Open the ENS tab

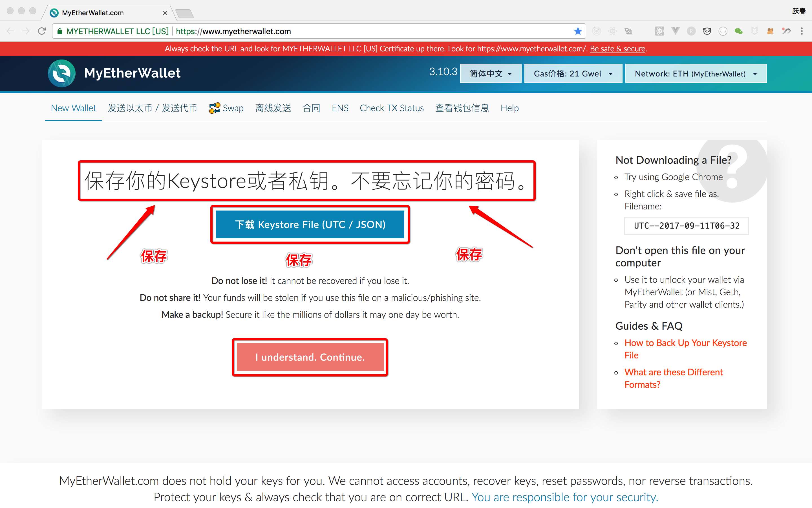click(x=340, y=108)
